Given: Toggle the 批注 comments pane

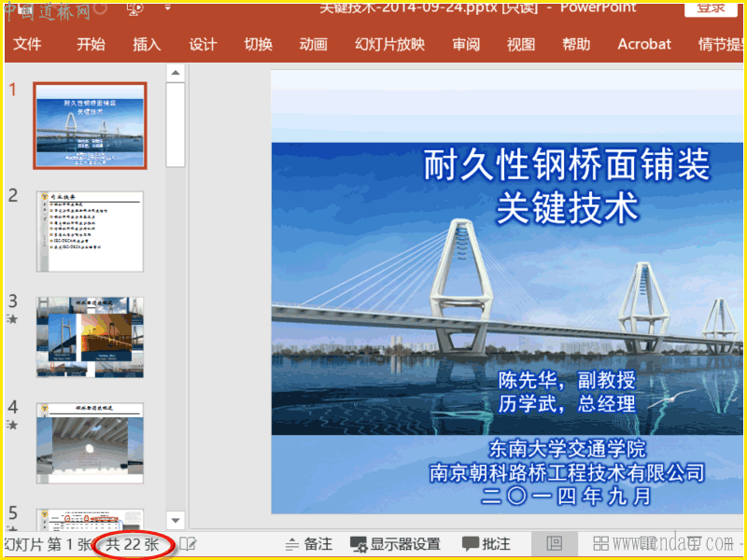Looking at the screenshot, I should 486,544.
